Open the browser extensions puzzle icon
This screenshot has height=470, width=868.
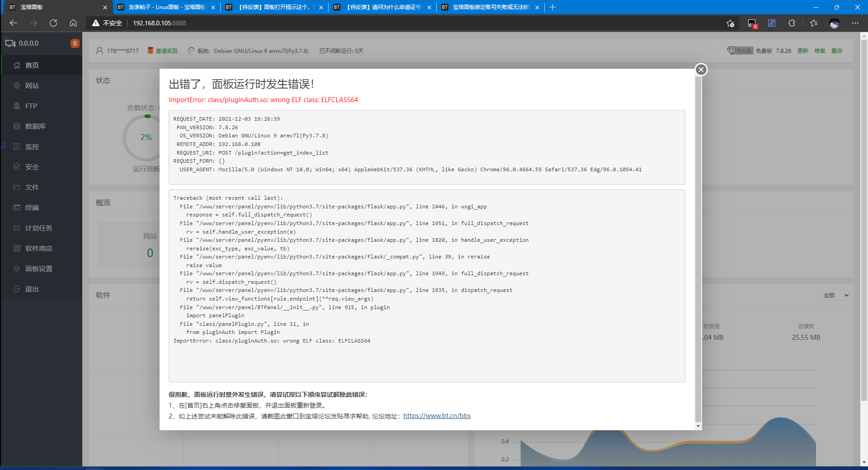pos(792,23)
